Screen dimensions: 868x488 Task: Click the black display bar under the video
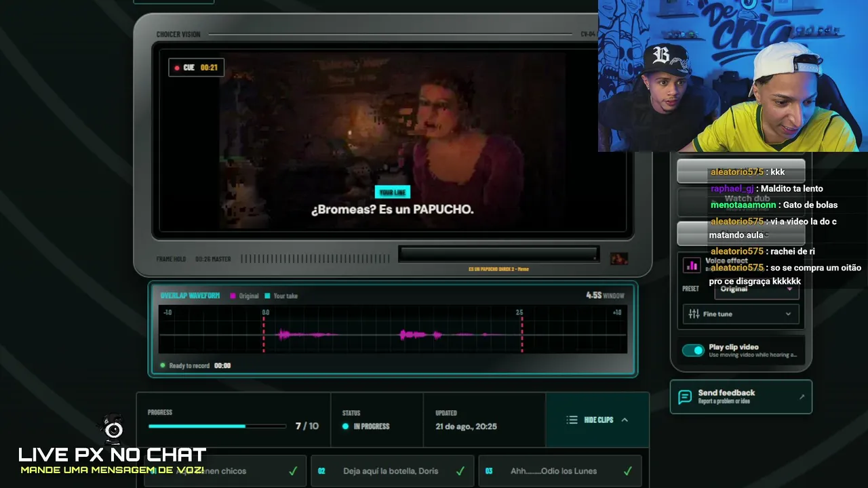point(499,254)
